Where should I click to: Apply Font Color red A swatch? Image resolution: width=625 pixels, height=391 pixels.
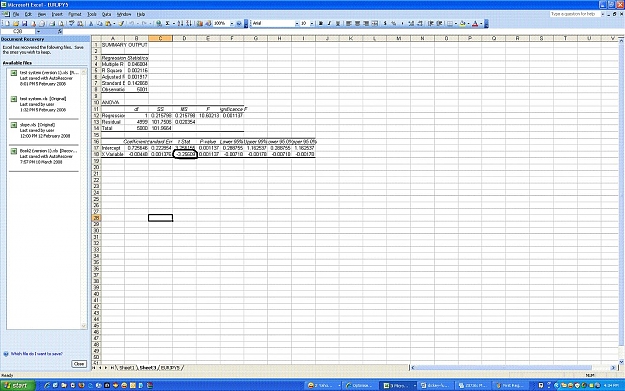[x=475, y=24]
